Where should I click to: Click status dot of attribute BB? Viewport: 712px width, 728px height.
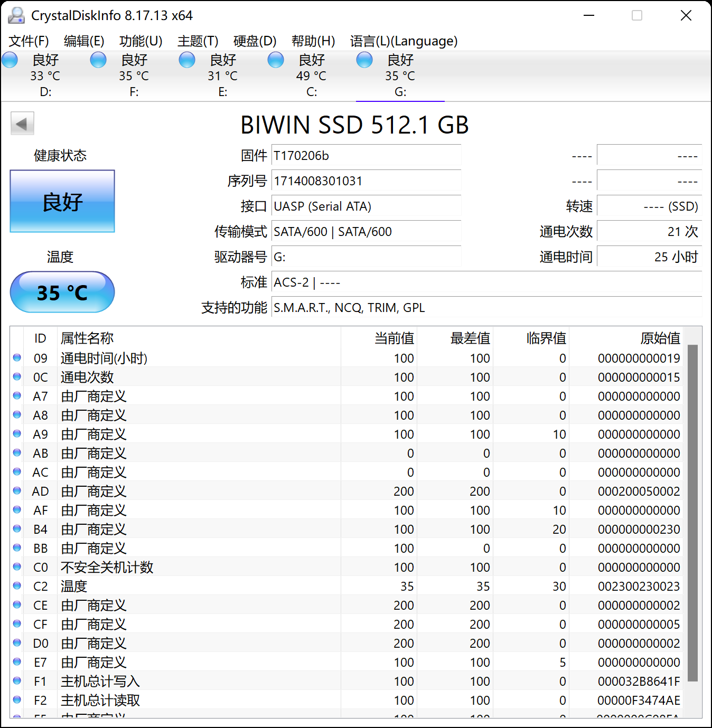click(x=17, y=547)
